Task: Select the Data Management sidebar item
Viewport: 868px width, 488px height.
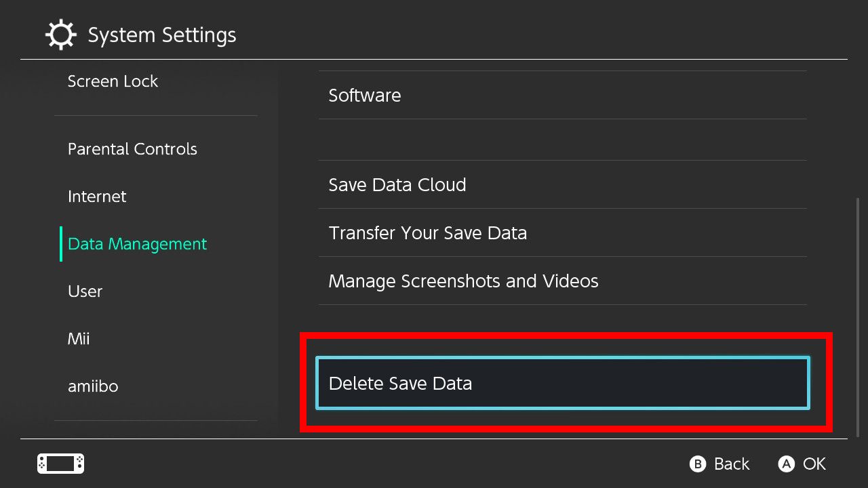Action: click(137, 244)
